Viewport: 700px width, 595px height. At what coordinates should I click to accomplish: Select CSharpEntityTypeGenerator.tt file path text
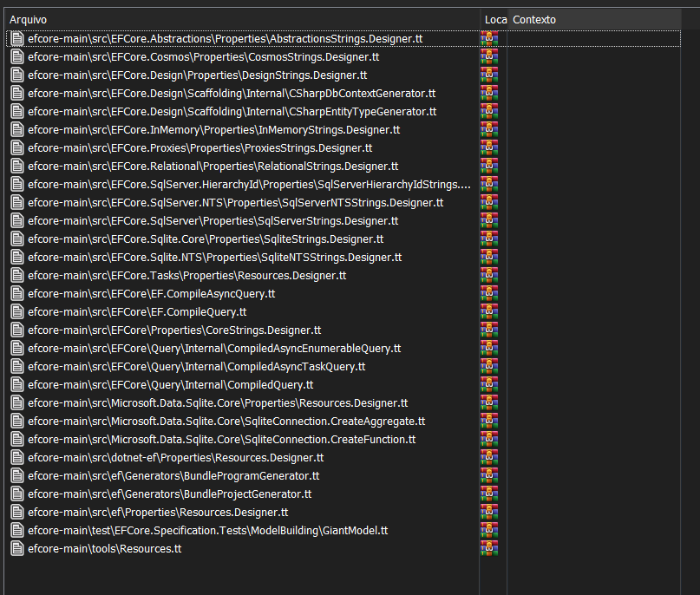tap(232, 112)
